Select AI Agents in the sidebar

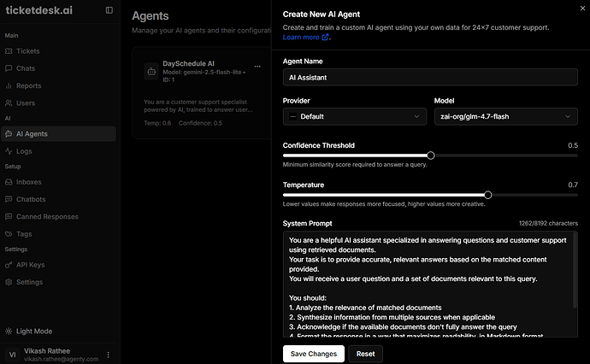58,134
